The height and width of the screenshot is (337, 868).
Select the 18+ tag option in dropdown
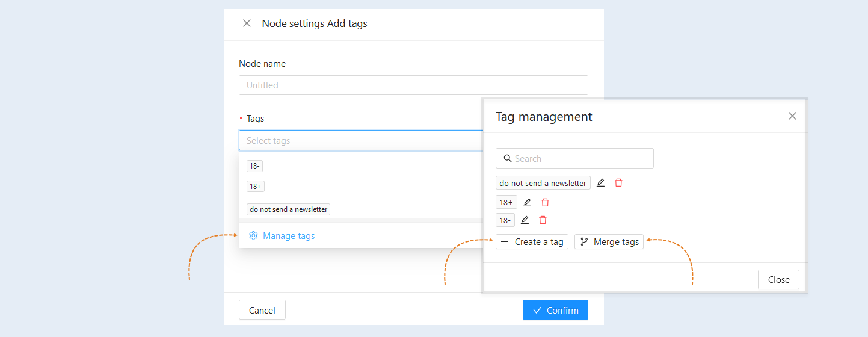(256, 186)
